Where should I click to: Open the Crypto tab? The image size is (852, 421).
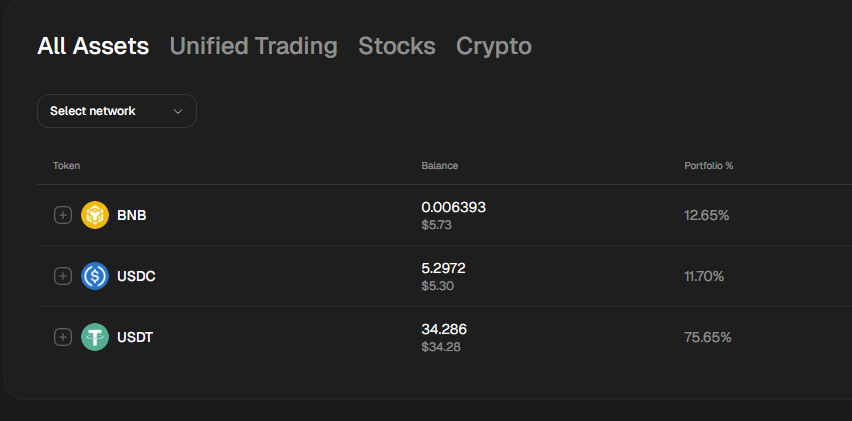[494, 46]
